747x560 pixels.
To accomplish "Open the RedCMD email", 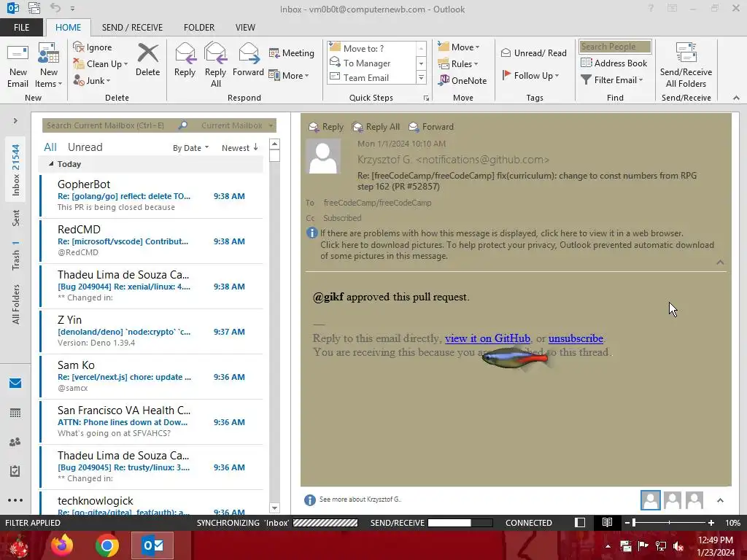I will pyautogui.click(x=152, y=241).
